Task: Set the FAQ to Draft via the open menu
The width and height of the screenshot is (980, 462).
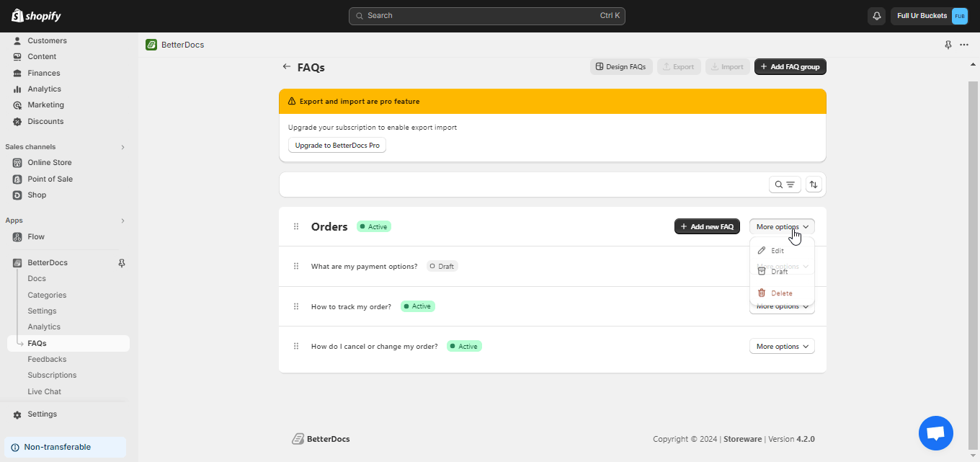Action: 778,271
